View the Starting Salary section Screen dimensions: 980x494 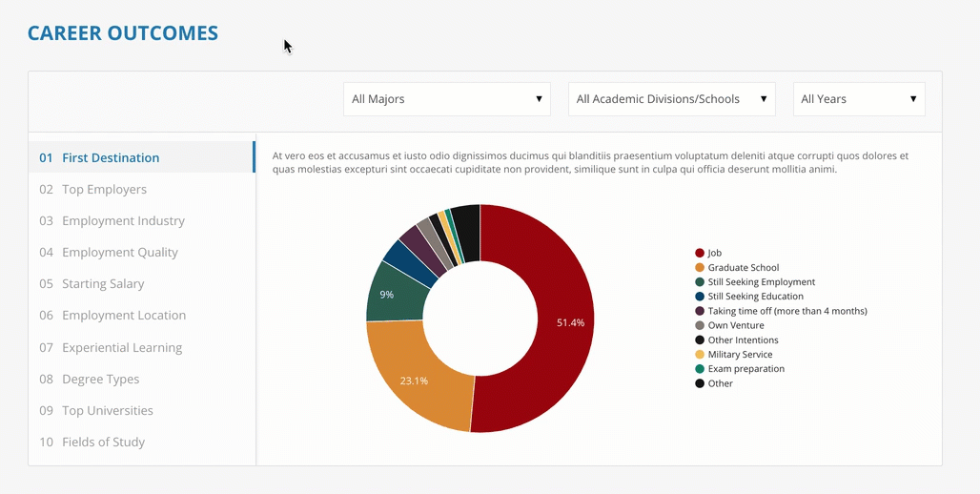[x=103, y=284]
